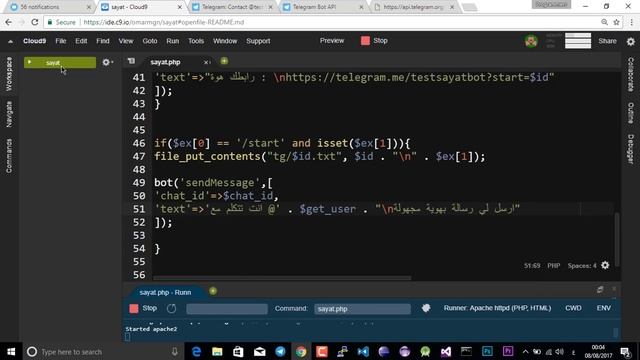Image resolution: width=640 pixels, height=360 pixels.
Task: Open the Window menu
Action: tap(225, 41)
